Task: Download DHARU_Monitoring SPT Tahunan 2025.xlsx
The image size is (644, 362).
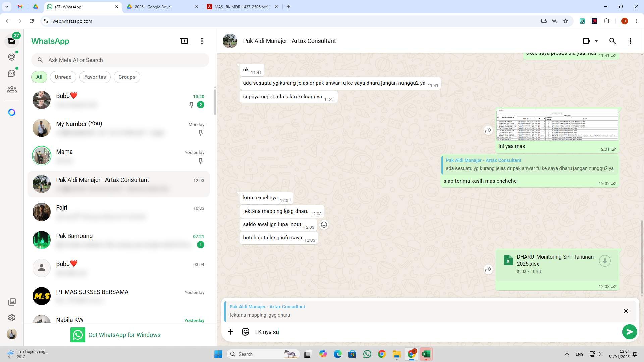Action: [605, 261]
